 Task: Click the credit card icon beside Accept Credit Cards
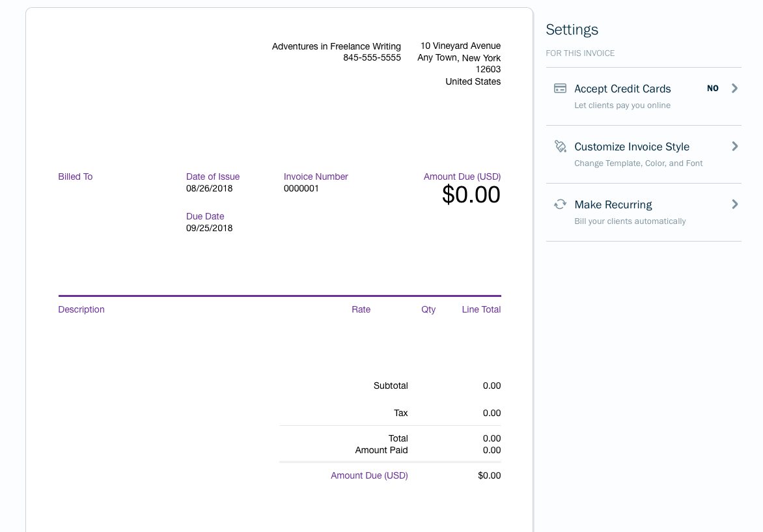point(560,89)
